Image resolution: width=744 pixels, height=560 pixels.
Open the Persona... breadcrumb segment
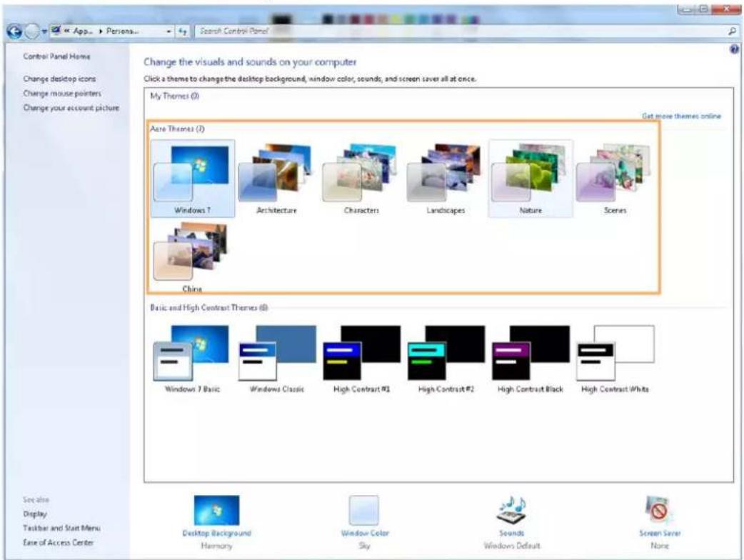(x=122, y=31)
